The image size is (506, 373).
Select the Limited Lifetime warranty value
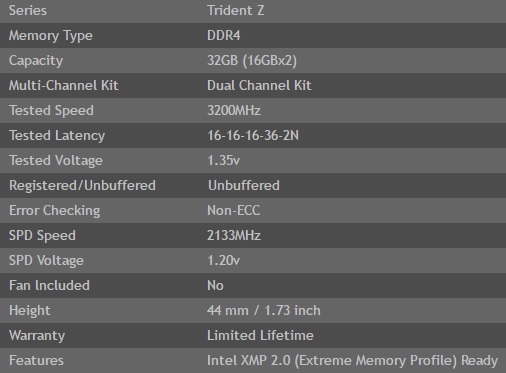pos(260,336)
